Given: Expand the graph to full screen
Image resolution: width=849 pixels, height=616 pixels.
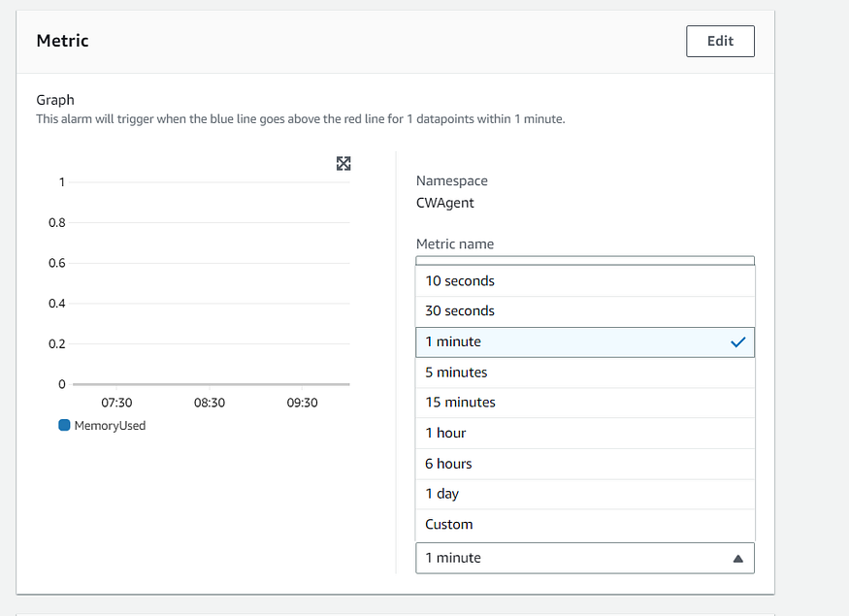Looking at the screenshot, I should [343, 164].
